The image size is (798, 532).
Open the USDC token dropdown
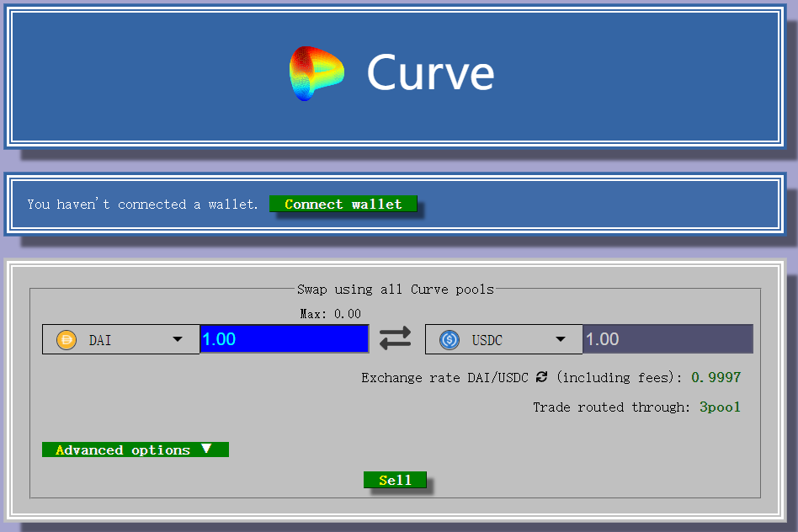click(504, 339)
